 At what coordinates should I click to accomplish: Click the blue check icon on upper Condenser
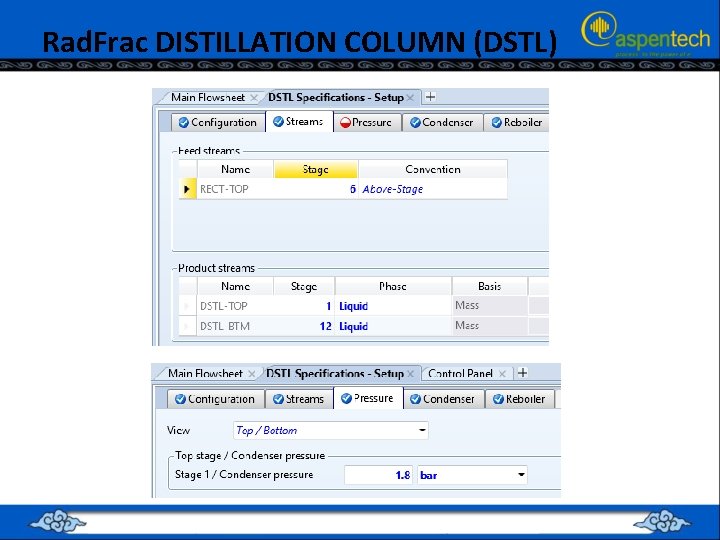[x=416, y=123]
